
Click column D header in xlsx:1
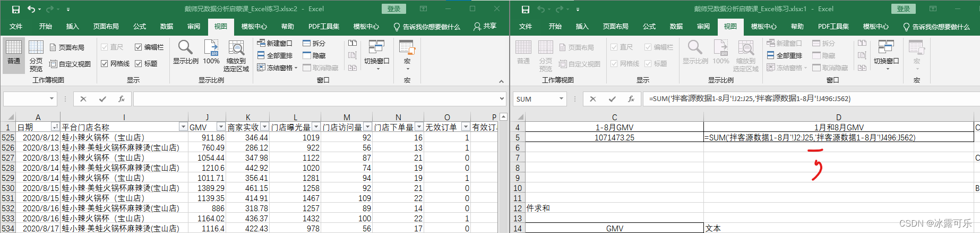[x=838, y=117]
